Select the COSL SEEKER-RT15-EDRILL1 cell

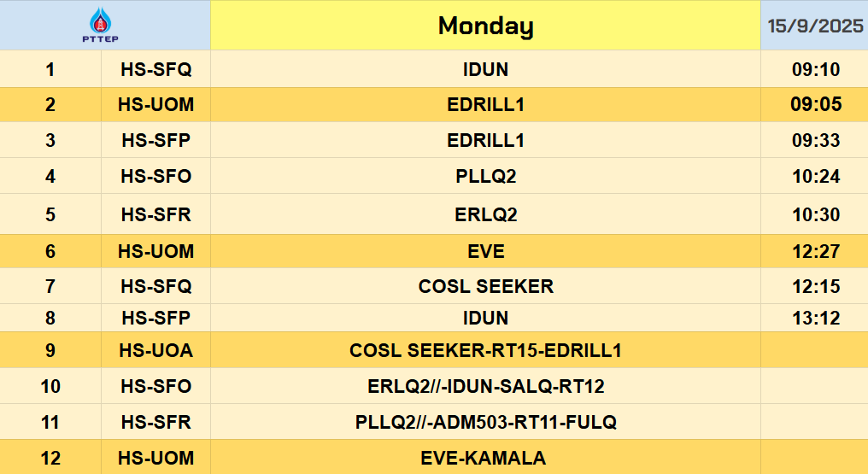(x=485, y=350)
